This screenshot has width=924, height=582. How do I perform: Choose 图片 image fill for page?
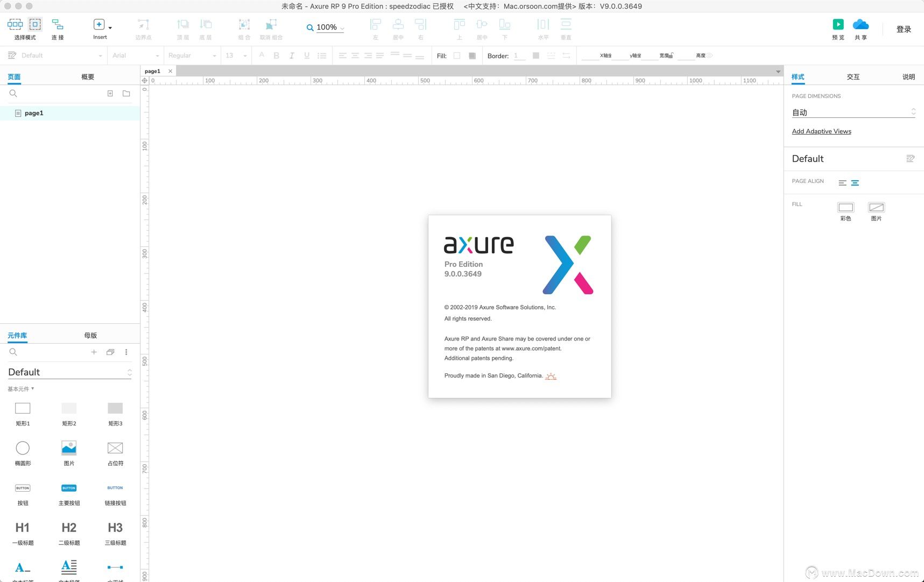(x=876, y=208)
